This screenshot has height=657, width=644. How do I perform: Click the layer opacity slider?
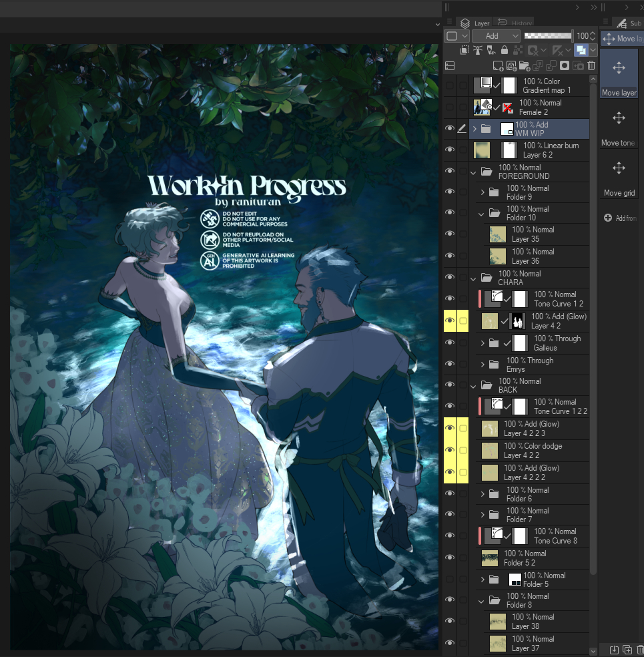pyautogui.click(x=548, y=36)
